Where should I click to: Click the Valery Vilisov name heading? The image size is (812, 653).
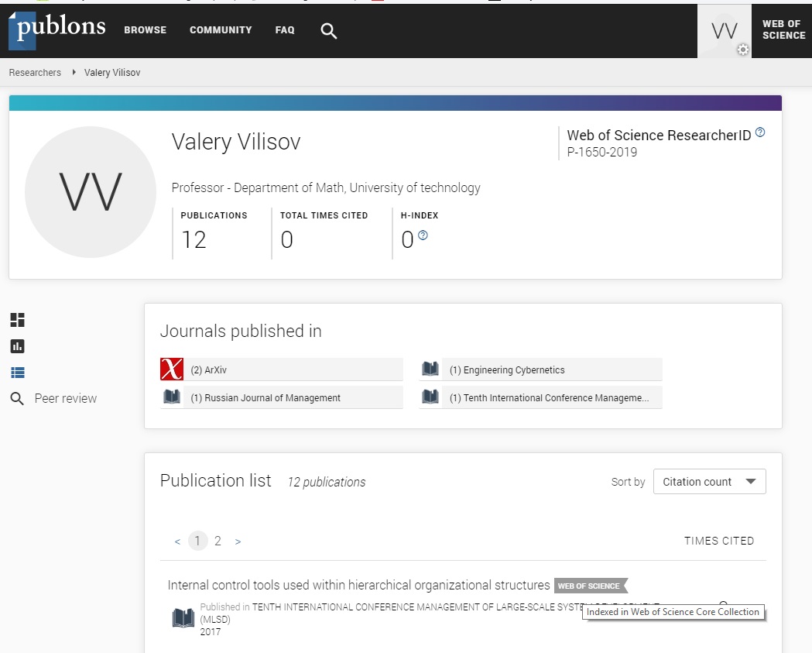(235, 142)
